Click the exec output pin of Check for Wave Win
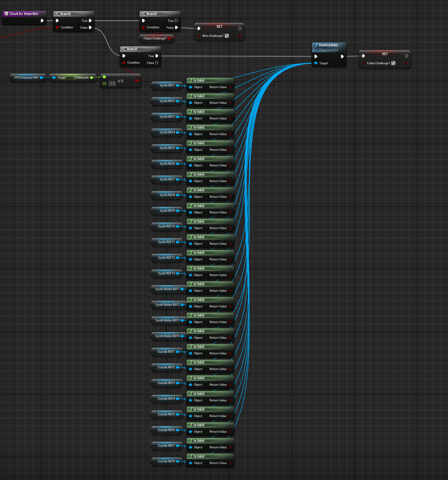Screen dimensions: 448x480 click(42, 21)
